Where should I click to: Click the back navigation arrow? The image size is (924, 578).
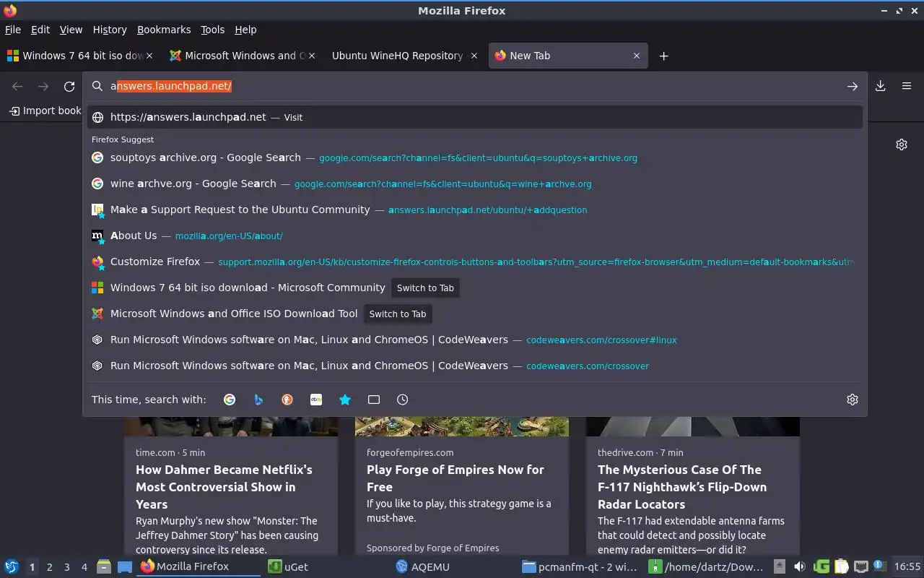[x=17, y=86]
